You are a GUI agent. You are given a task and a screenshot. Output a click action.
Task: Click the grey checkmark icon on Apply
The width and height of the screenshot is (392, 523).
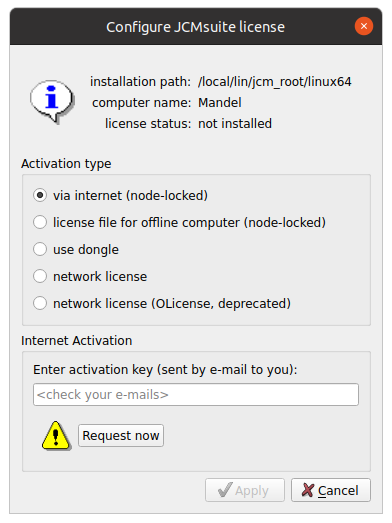tap(225, 490)
